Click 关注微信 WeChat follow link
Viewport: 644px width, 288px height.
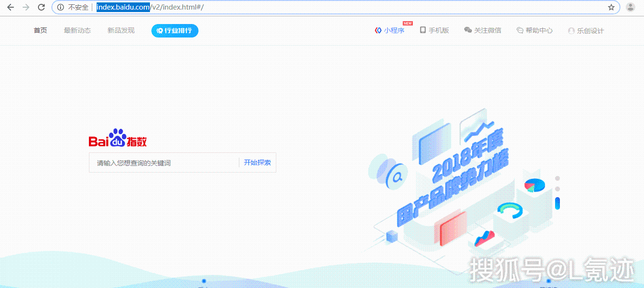(x=483, y=30)
